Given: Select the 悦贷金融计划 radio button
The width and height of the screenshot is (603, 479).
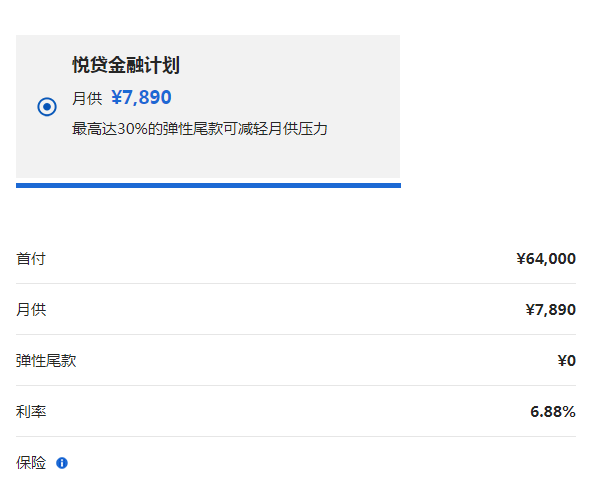Looking at the screenshot, I should 47,106.
